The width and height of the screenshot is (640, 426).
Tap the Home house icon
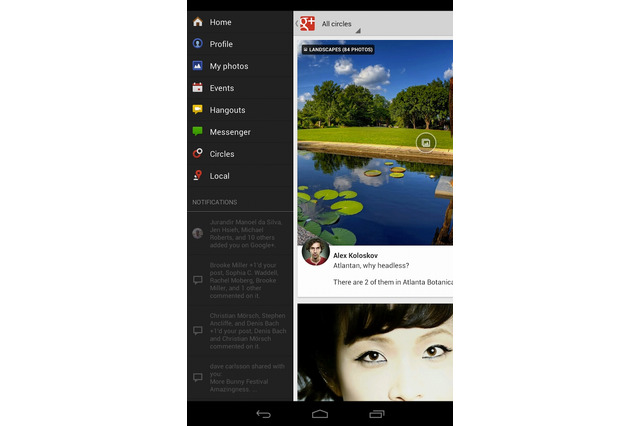pos(198,22)
